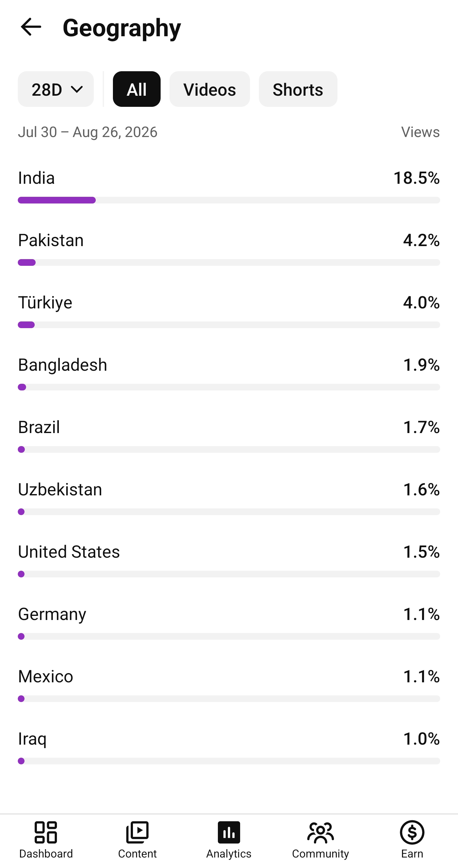Tap the United States row label
458x868 pixels.
point(69,552)
